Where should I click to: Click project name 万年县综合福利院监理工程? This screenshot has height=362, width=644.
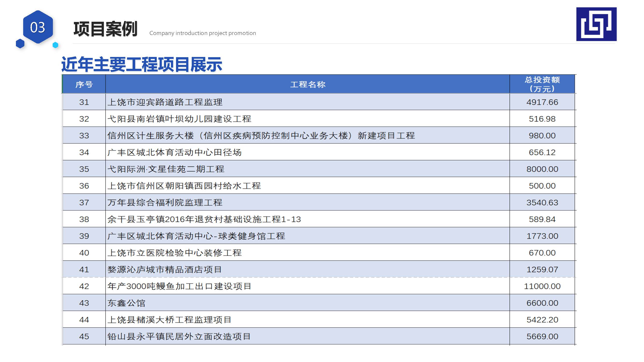click(x=165, y=202)
